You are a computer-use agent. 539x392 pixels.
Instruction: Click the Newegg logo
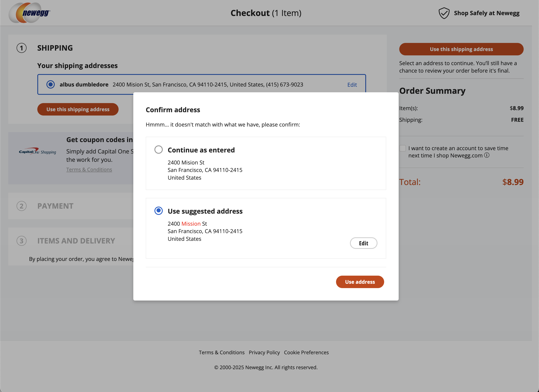(x=29, y=13)
